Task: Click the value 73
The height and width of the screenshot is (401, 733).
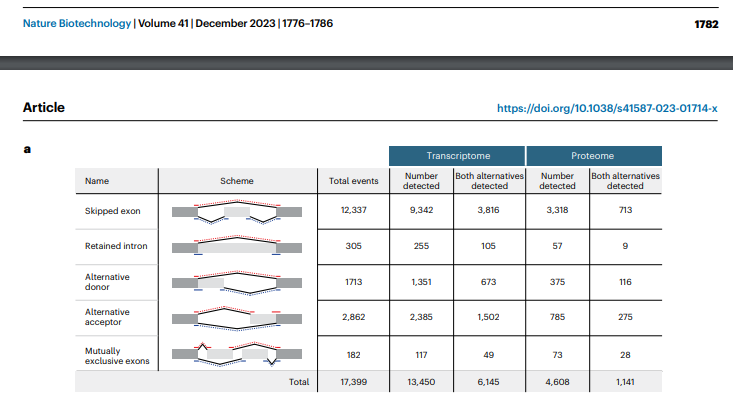Action: (557, 355)
